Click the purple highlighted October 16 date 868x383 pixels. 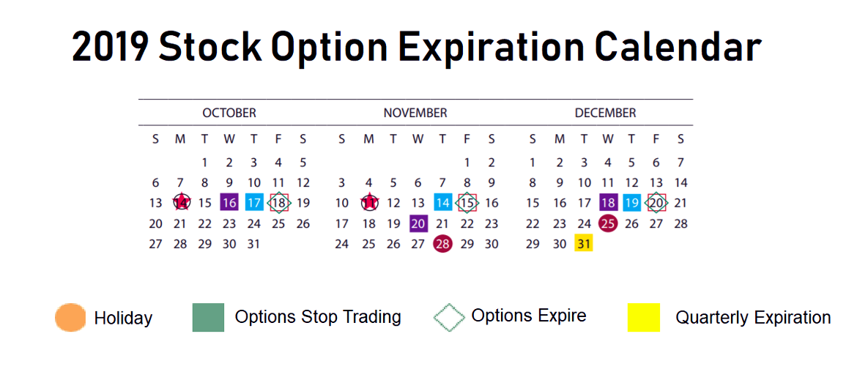click(229, 203)
